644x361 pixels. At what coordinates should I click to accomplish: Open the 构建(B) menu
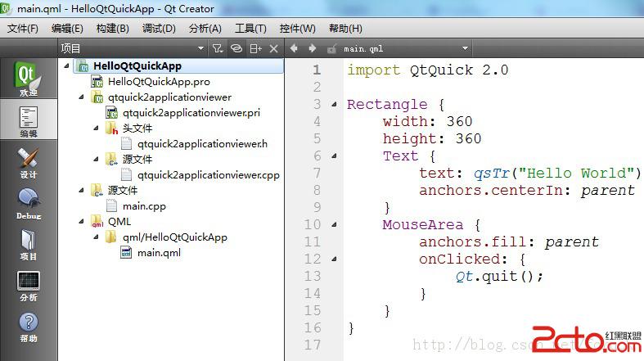point(113,29)
